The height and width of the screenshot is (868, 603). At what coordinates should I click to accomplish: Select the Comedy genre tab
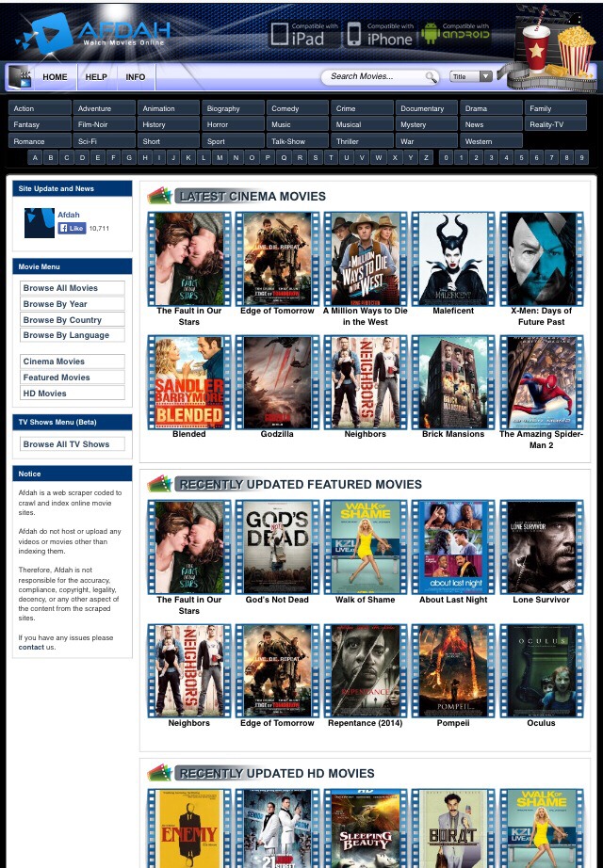[298, 108]
